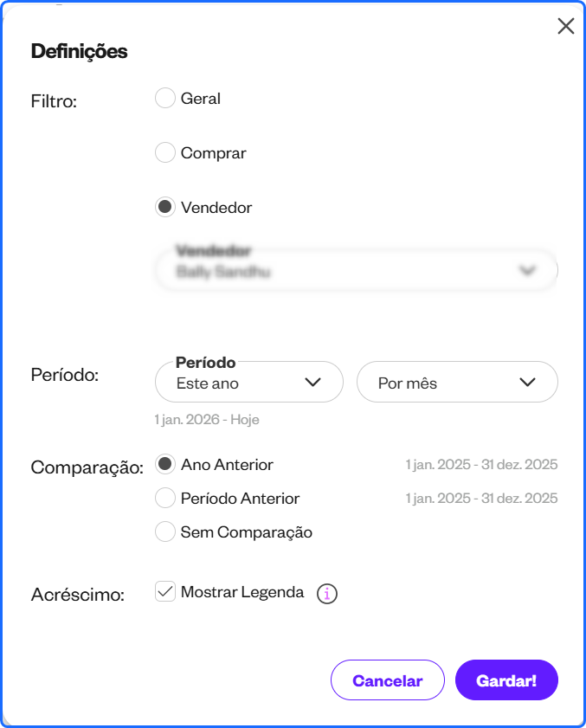Select the Comprar filter option
The width and height of the screenshot is (586, 728).
point(164,152)
